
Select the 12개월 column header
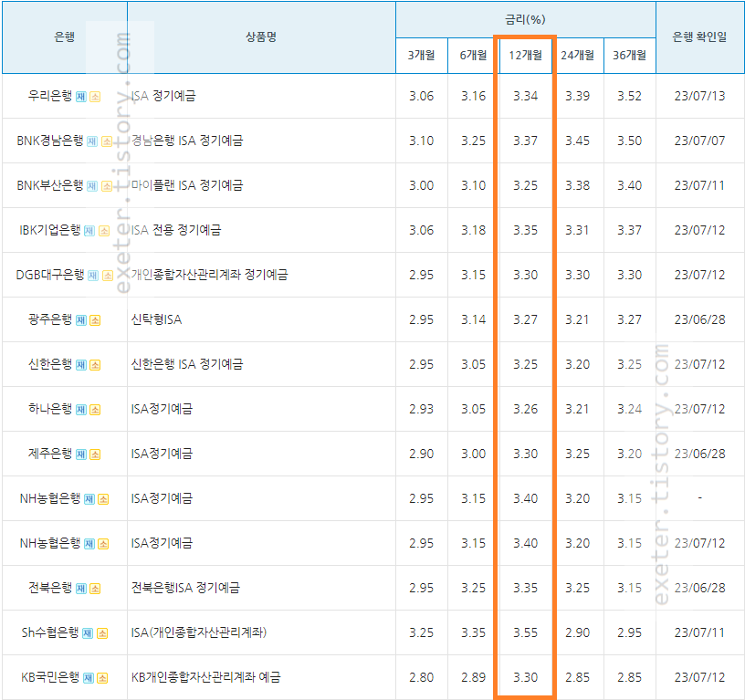[526, 56]
